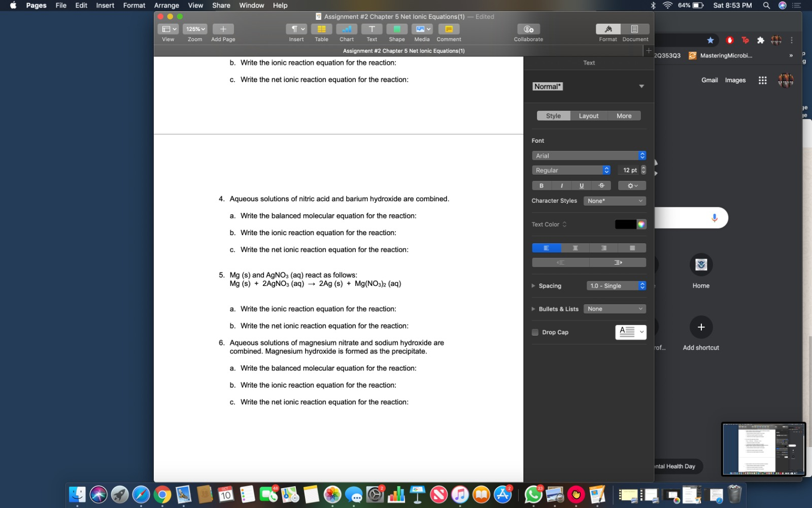Enable the Drop Cap checkbox
The height and width of the screenshot is (508, 812).
click(x=535, y=332)
